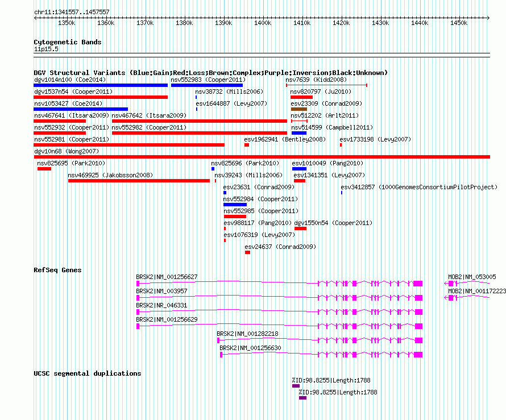Click the 1350k ruler tick label
The image size is (506, 420).
pos(67,23)
